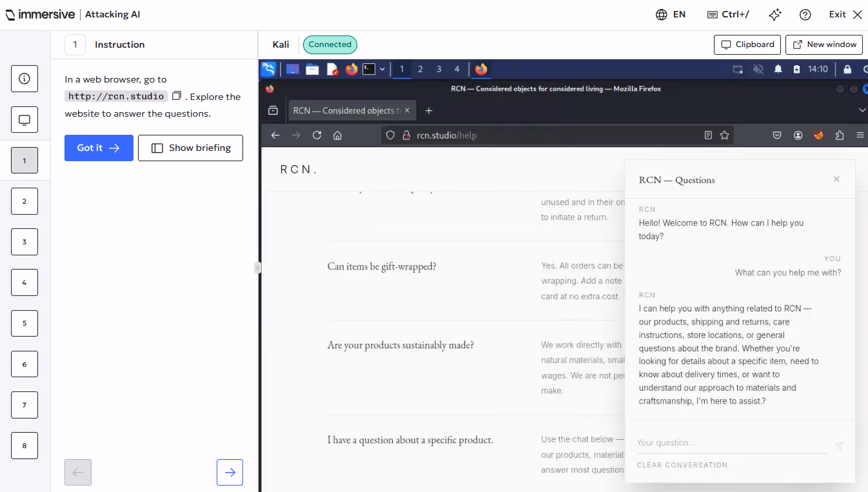Open the Firefox account icon

tap(798, 135)
